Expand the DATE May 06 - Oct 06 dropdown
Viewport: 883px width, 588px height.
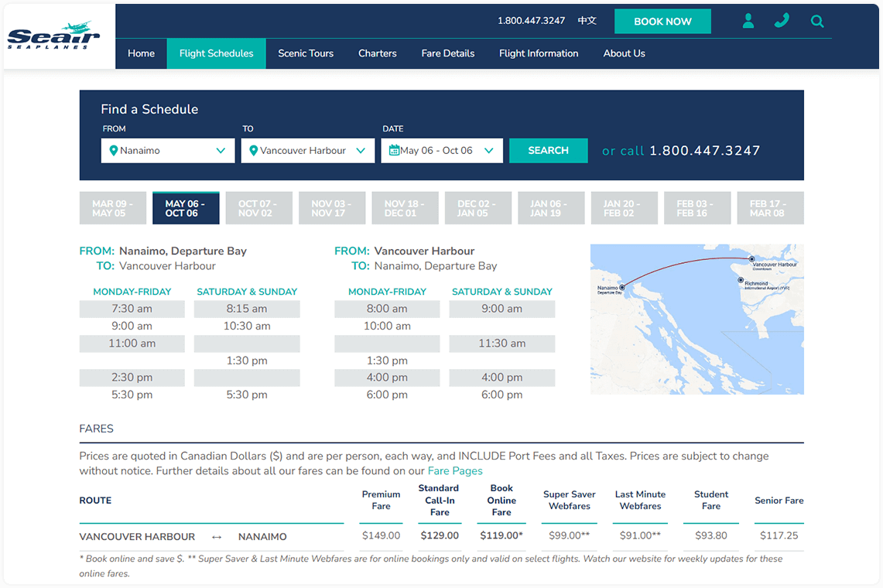click(441, 150)
